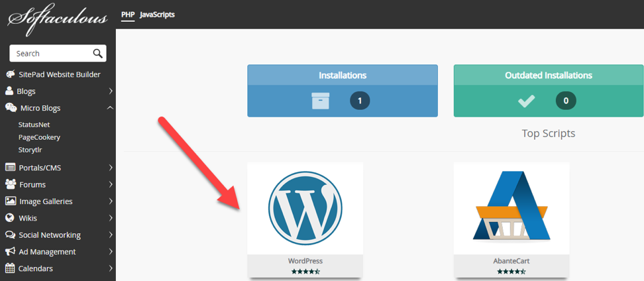Expand the Wikis chevron
The height and width of the screenshot is (281, 644).
[111, 218]
